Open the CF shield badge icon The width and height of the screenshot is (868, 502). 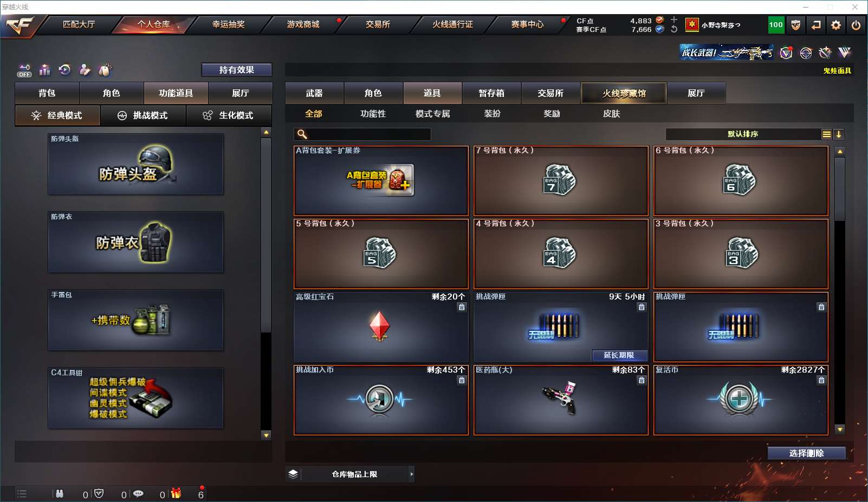pos(796,25)
